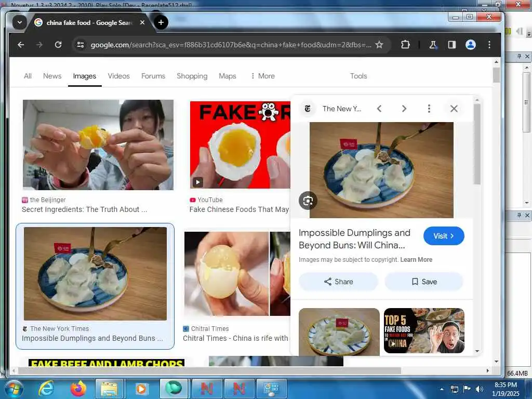Expand the More search options menu
The image size is (532, 399).
click(x=263, y=76)
